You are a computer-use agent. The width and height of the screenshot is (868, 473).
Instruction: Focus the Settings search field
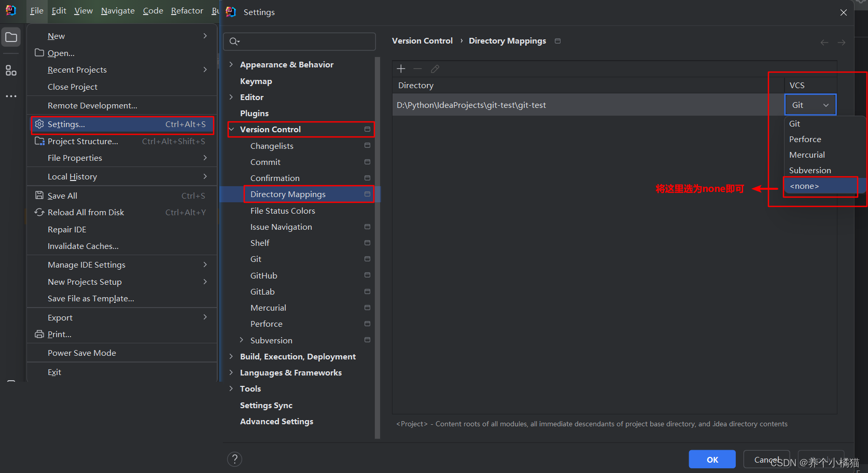point(299,41)
